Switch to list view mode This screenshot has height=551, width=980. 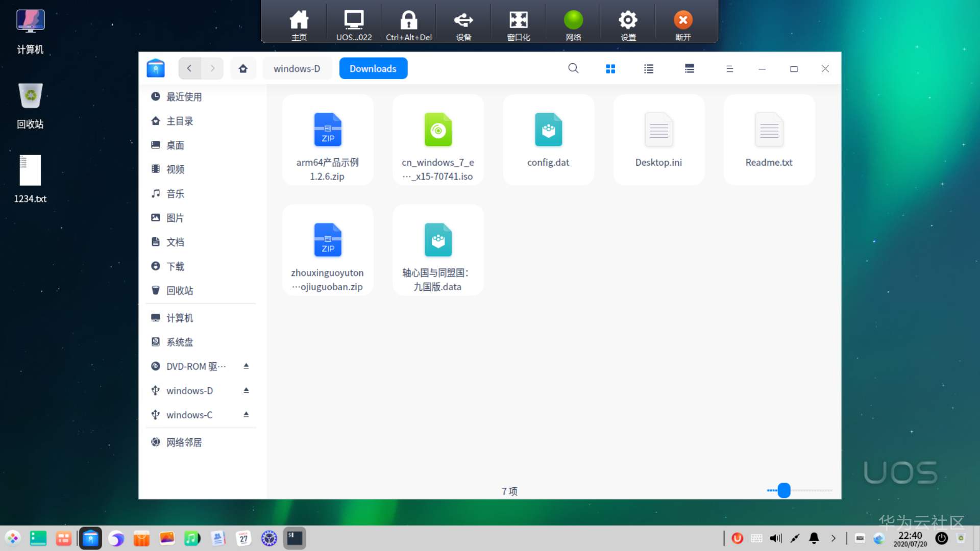click(649, 68)
